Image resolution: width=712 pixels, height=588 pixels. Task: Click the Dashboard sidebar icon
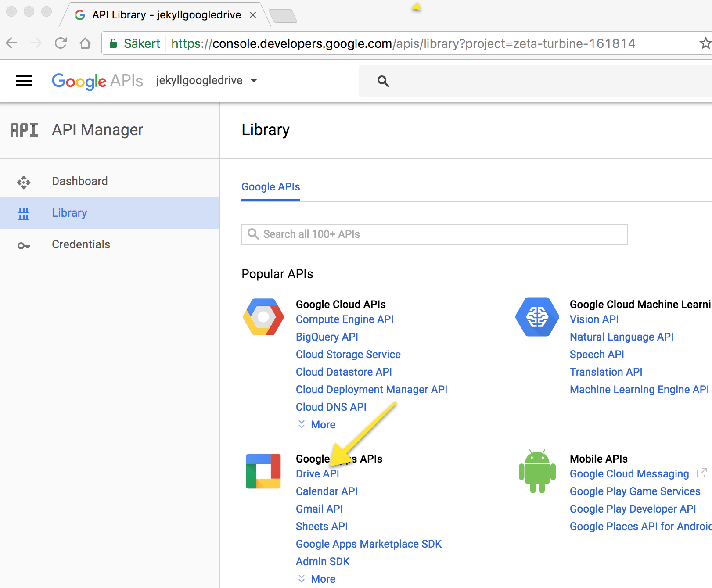24,182
